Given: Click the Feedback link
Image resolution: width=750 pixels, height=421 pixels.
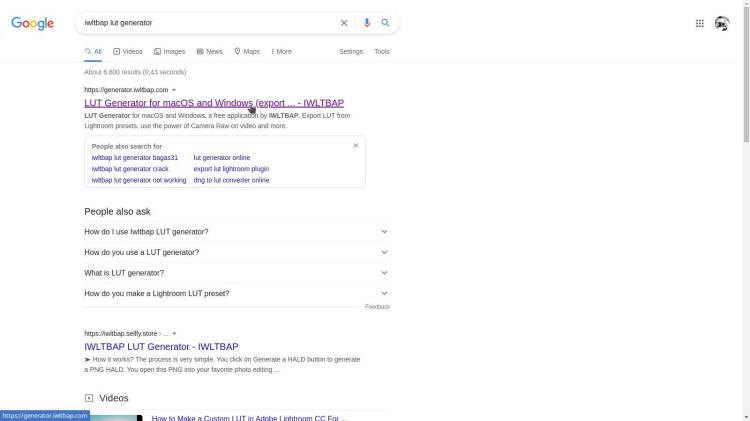Looking at the screenshot, I should [x=377, y=307].
